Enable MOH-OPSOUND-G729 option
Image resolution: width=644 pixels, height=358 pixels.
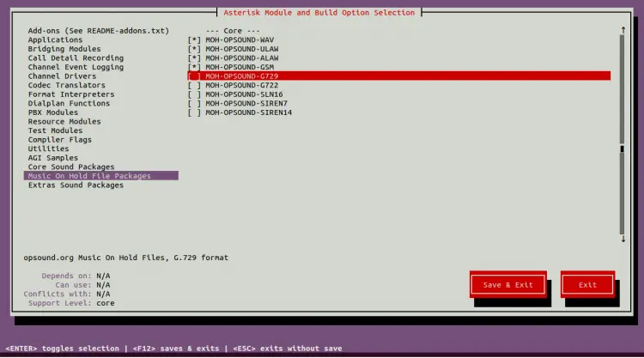(x=194, y=76)
